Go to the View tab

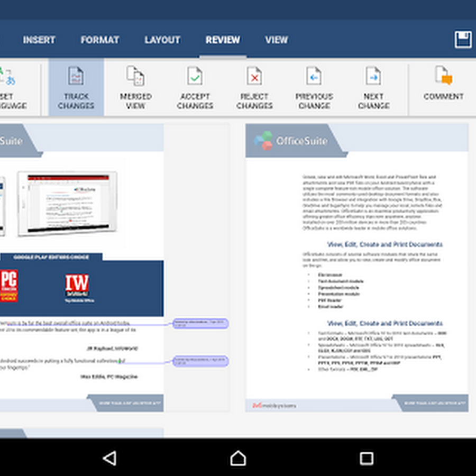276,40
